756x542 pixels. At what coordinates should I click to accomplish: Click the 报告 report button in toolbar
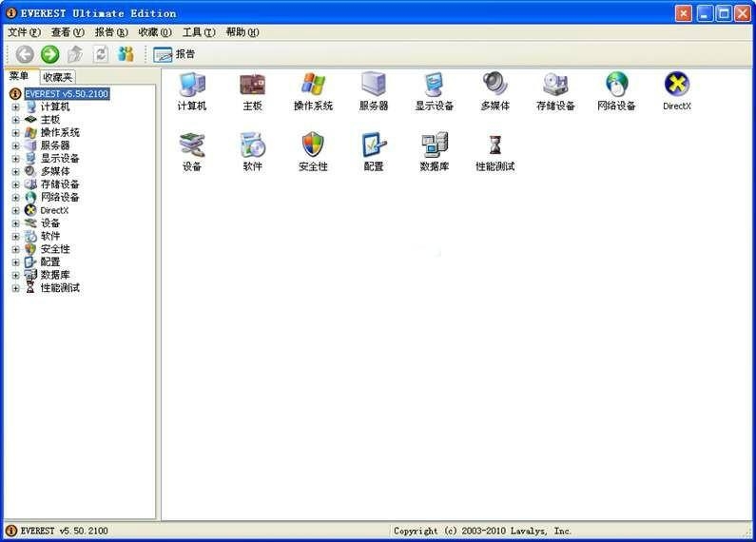tap(174, 54)
